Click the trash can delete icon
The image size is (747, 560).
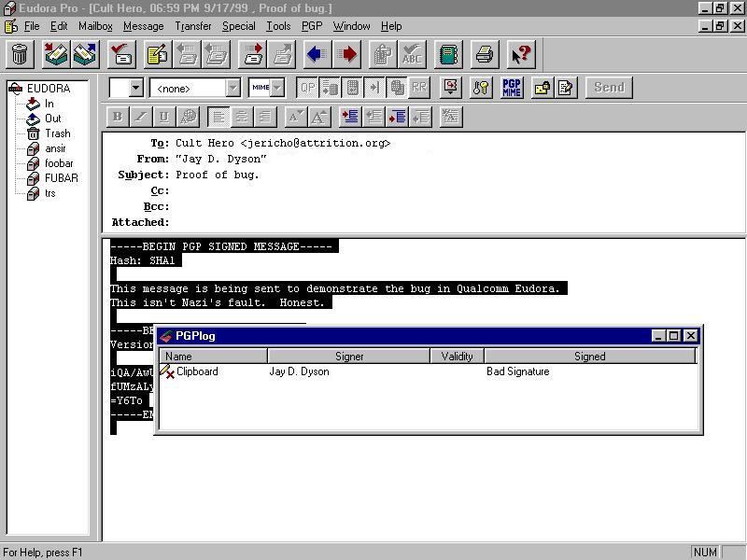pos(20,54)
